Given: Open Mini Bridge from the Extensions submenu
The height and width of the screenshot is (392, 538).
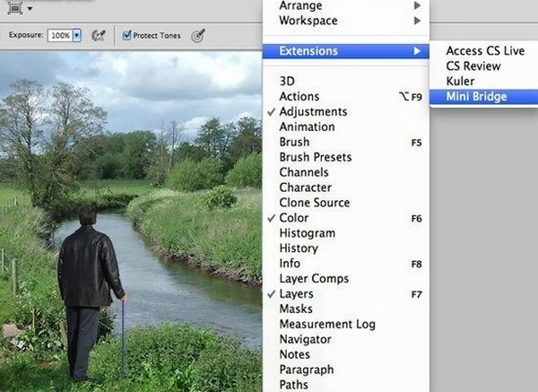Looking at the screenshot, I should pyautogui.click(x=484, y=97).
